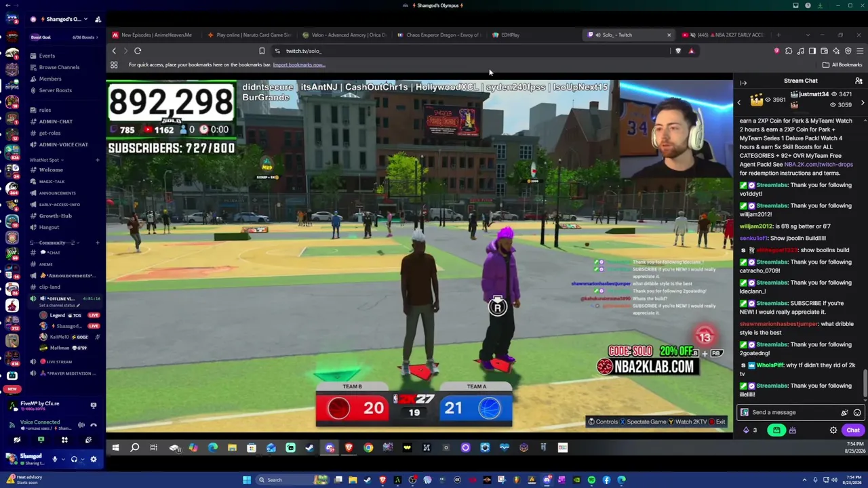Open NBA.2K.com twitch-drops link in chat

[x=818, y=165]
